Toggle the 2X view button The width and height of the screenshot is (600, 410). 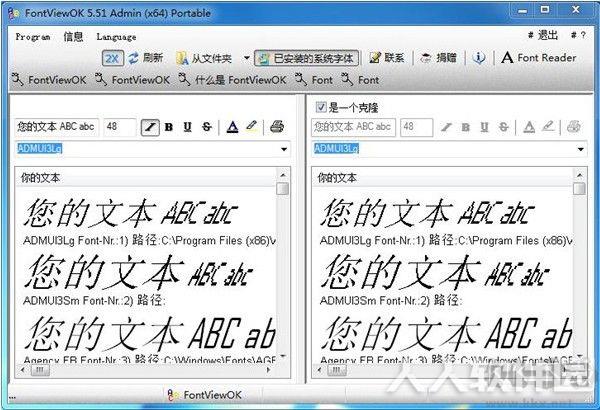[x=112, y=59]
